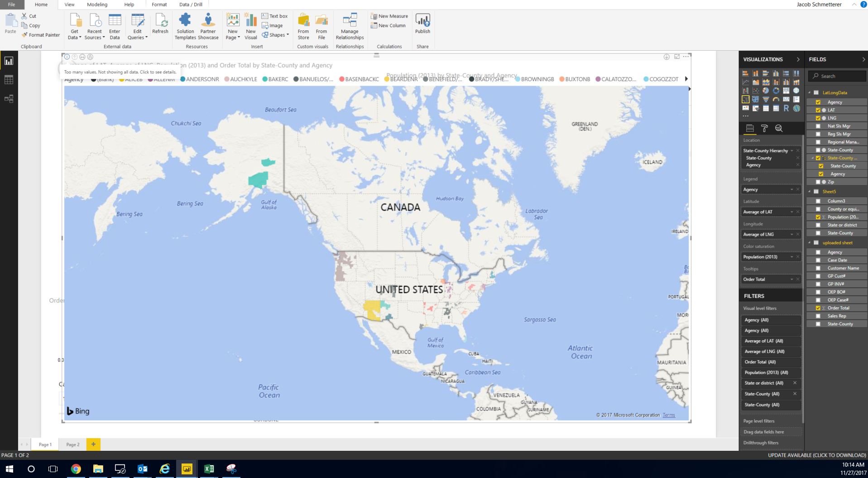Uncheck the Order Total field checkbox
This screenshot has height=478, width=868.
(818, 308)
